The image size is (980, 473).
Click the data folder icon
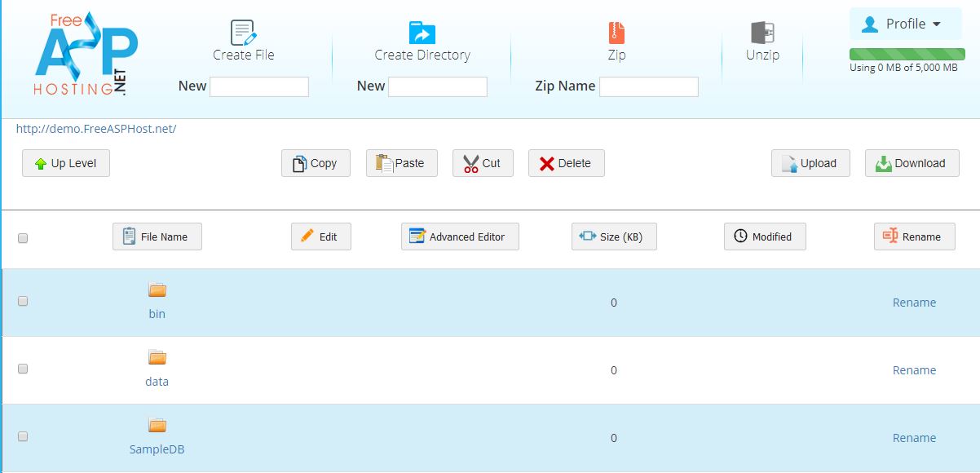pos(157,358)
